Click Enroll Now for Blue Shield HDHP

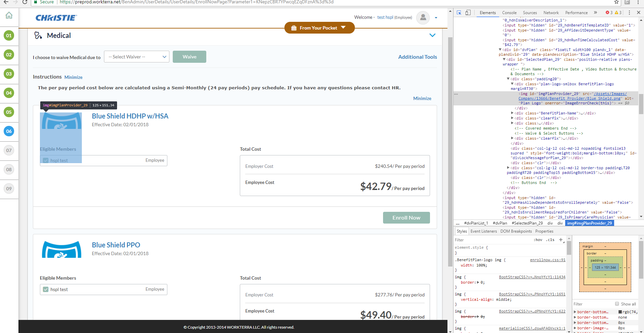pos(406,218)
